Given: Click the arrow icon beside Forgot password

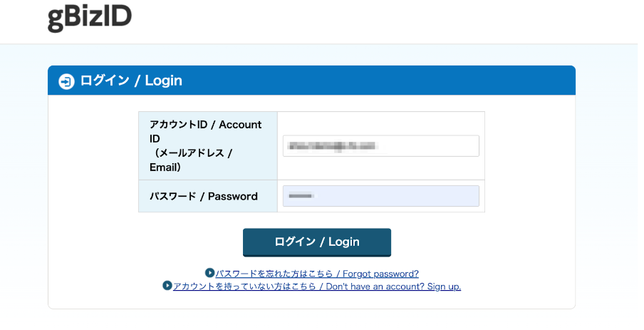Looking at the screenshot, I should coord(209,273).
